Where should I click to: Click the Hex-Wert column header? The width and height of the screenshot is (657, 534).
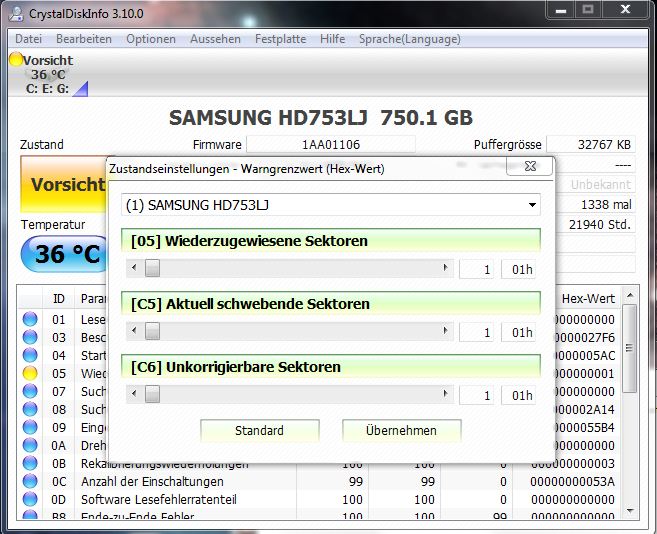point(588,298)
